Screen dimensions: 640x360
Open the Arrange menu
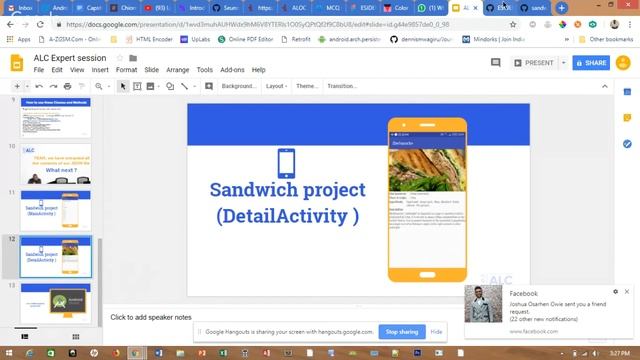[x=178, y=70]
